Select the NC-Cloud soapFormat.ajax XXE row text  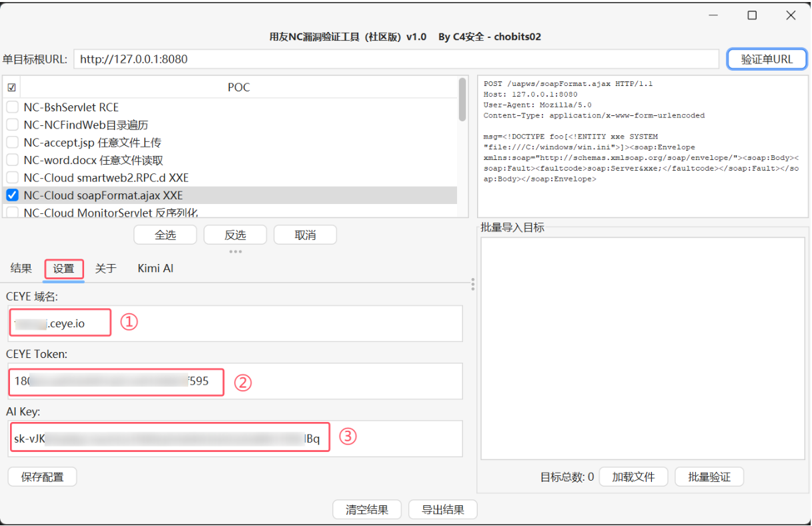coord(103,195)
